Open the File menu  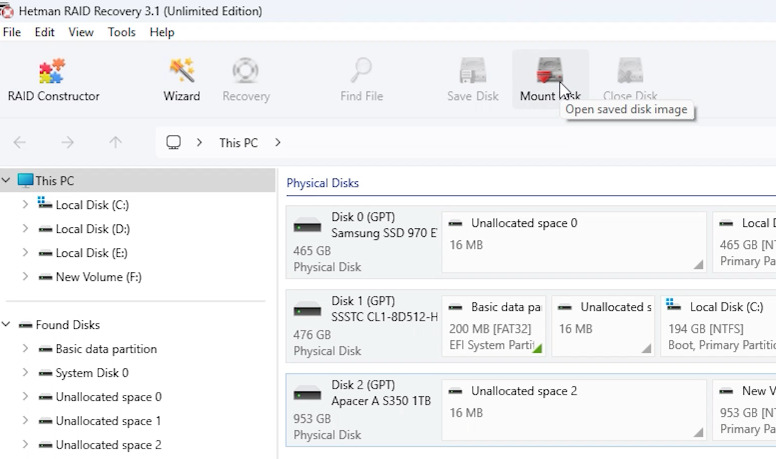[x=12, y=32]
